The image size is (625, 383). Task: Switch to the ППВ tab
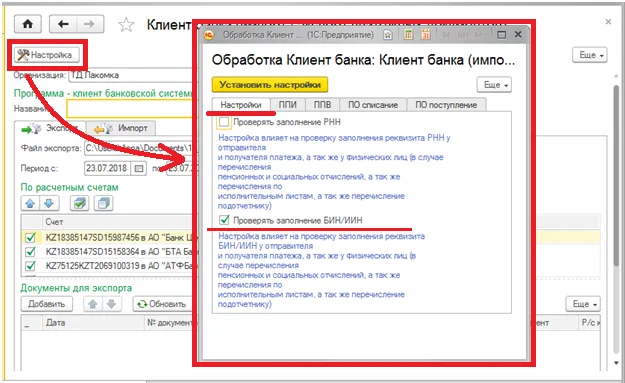point(322,105)
